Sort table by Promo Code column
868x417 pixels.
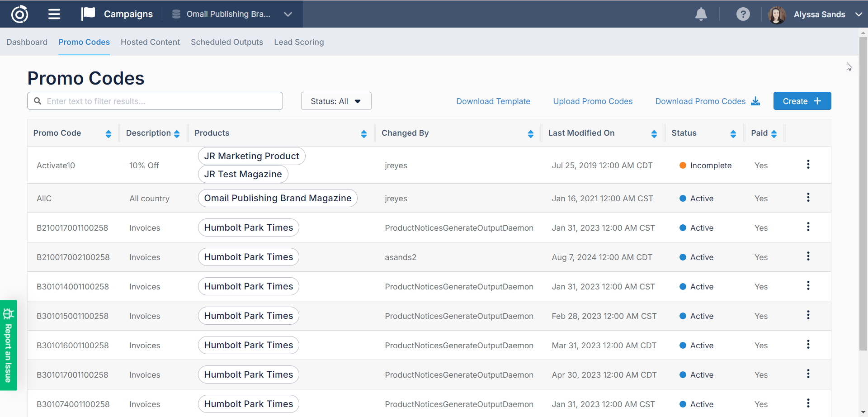click(x=108, y=133)
